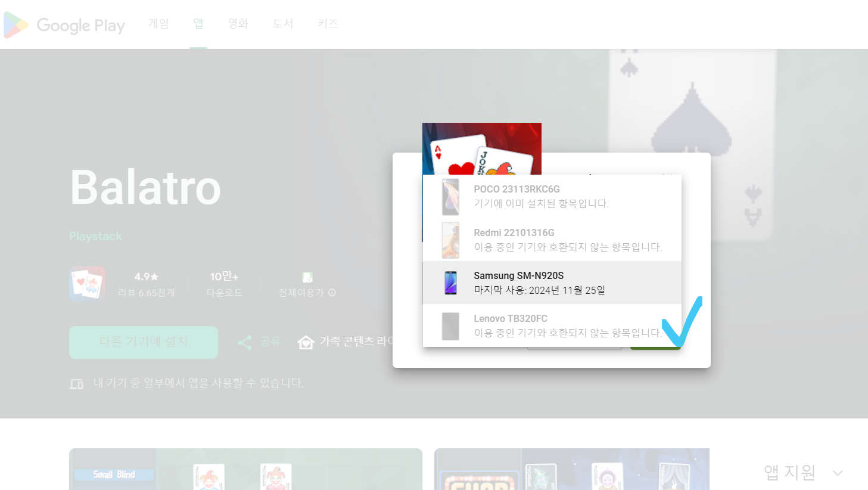Select the Samsung SM-N920S device
Image resolution: width=868 pixels, height=490 pixels.
click(552, 283)
